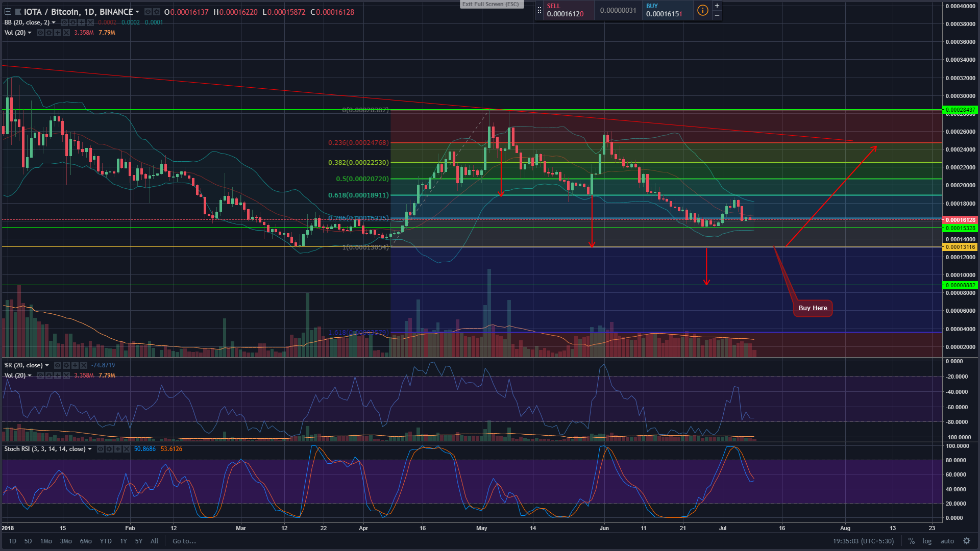Open Vol (20) settings in the %R pane
This screenshot has height=551, width=980.
(x=49, y=375)
